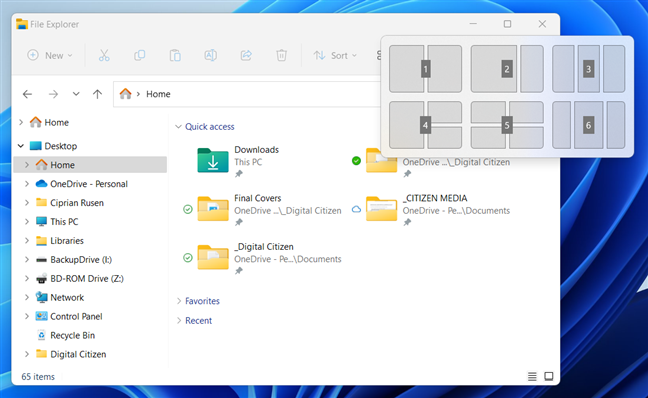
Task: Click the 65 items status text
Action: (38, 377)
